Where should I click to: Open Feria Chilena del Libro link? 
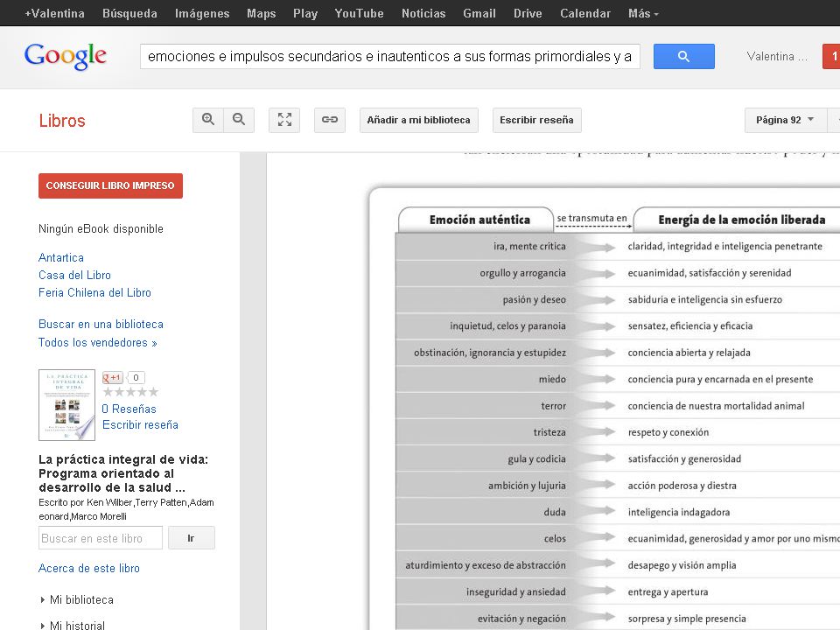94,292
